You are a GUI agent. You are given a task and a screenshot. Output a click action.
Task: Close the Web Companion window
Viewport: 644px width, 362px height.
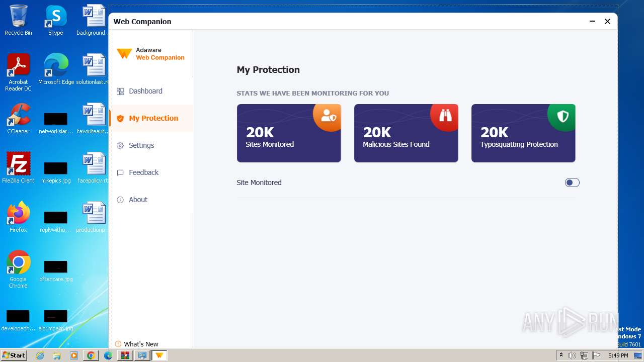(607, 21)
